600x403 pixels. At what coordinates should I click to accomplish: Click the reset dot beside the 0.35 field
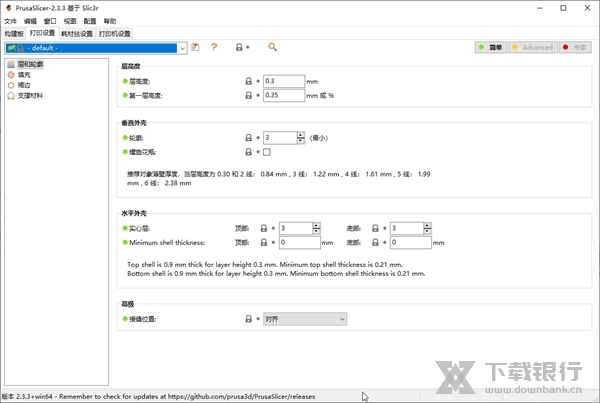tap(258, 95)
